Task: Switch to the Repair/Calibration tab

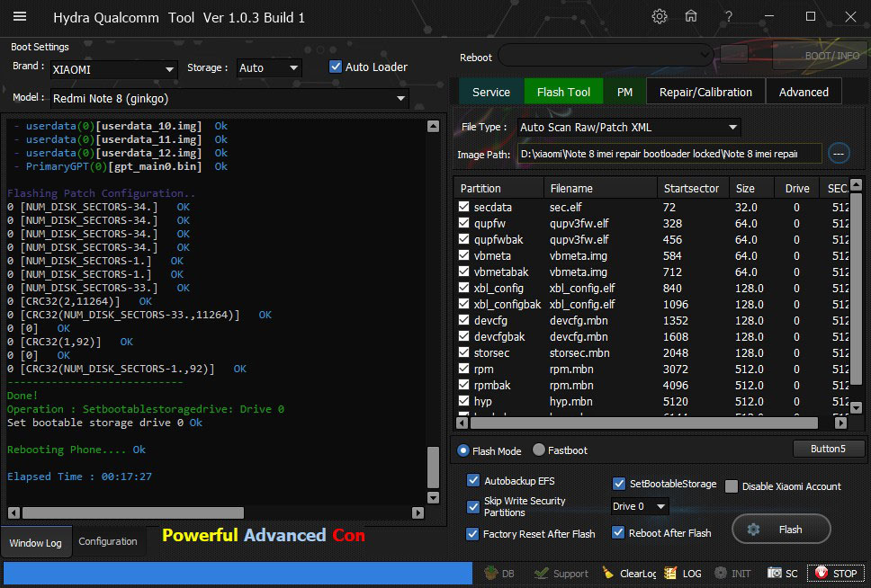Action: coord(705,92)
